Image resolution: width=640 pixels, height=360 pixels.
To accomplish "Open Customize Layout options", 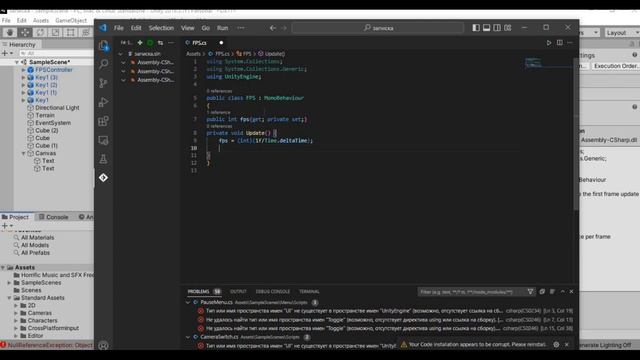I will pos(508,28).
